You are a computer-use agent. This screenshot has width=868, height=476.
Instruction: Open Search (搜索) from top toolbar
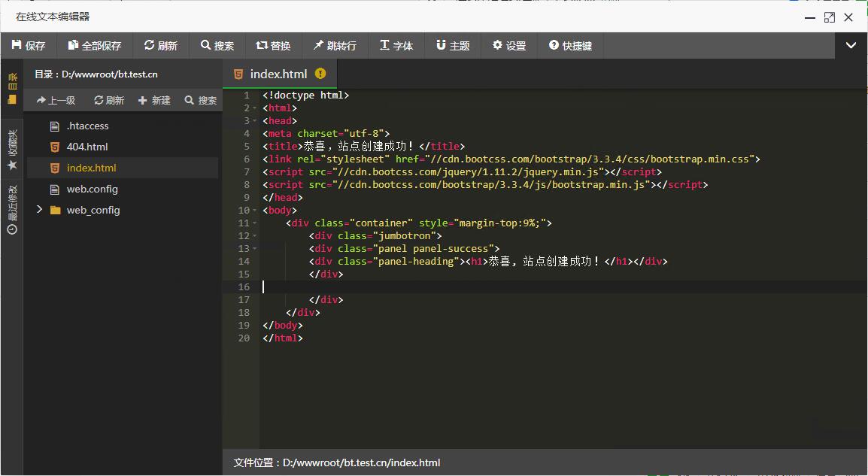click(217, 46)
